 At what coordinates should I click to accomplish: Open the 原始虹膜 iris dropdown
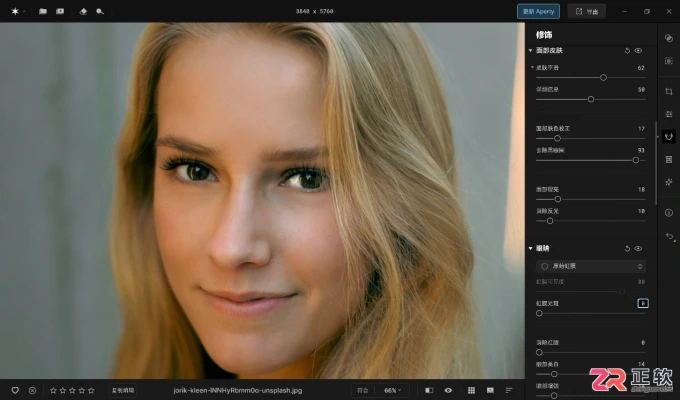coord(591,266)
